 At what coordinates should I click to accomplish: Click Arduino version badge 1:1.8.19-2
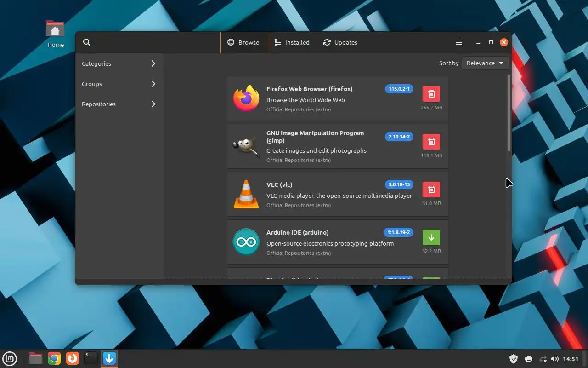tap(398, 232)
